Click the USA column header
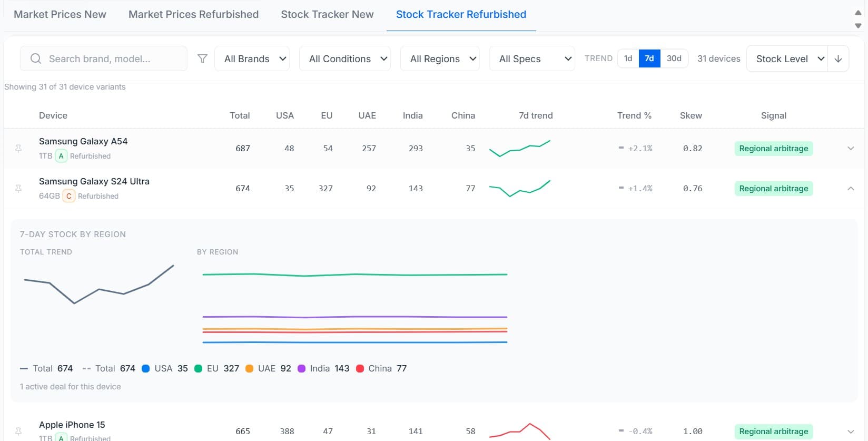868x441 pixels. [285, 115]
